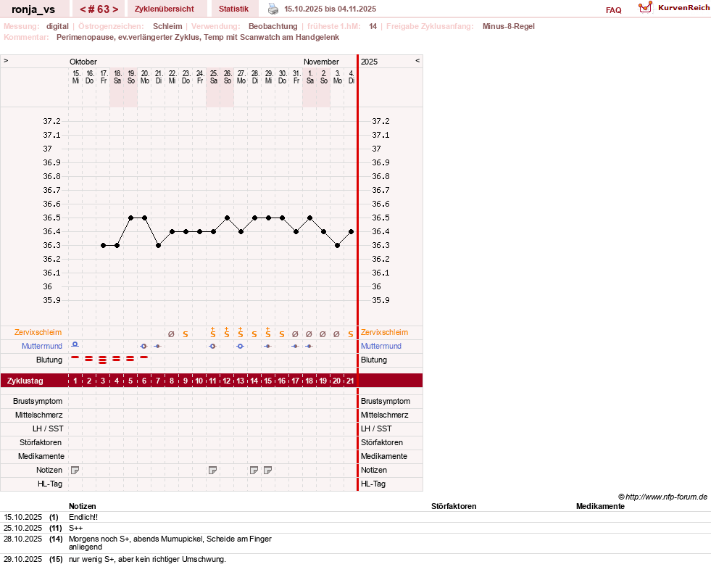
Task: Click the S+ mucus symbol on cycle day 11
Action: pos(212,332)
